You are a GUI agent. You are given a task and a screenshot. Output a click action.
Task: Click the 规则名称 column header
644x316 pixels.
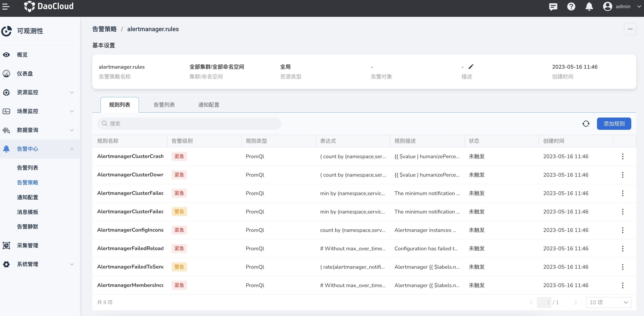tap(108, 141)
